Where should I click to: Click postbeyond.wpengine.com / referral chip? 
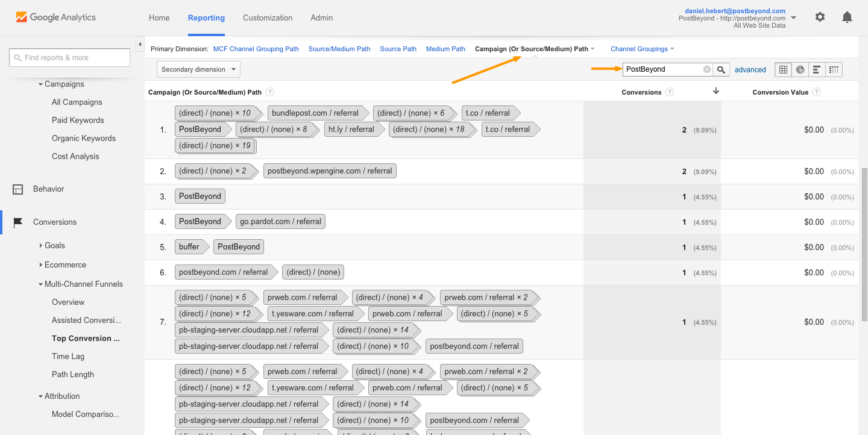point(330,171)
